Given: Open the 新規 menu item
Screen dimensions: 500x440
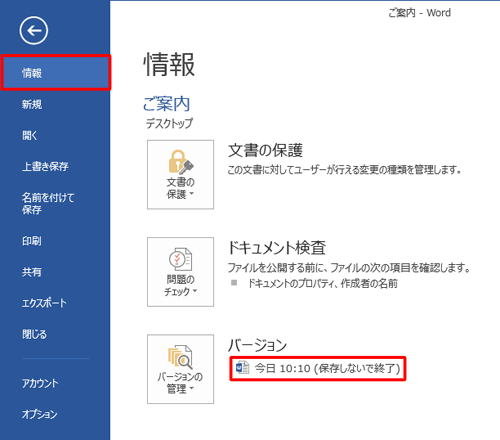Looking at the screenshot, I should 32,104.
